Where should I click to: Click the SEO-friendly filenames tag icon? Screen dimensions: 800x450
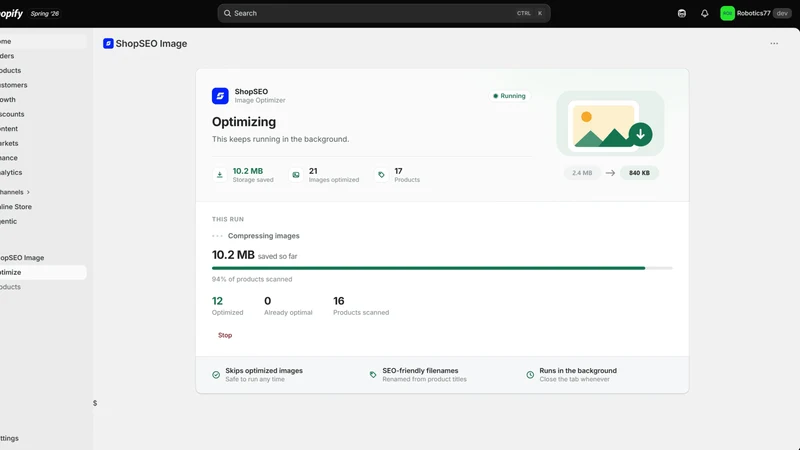[x=373, y=375]
